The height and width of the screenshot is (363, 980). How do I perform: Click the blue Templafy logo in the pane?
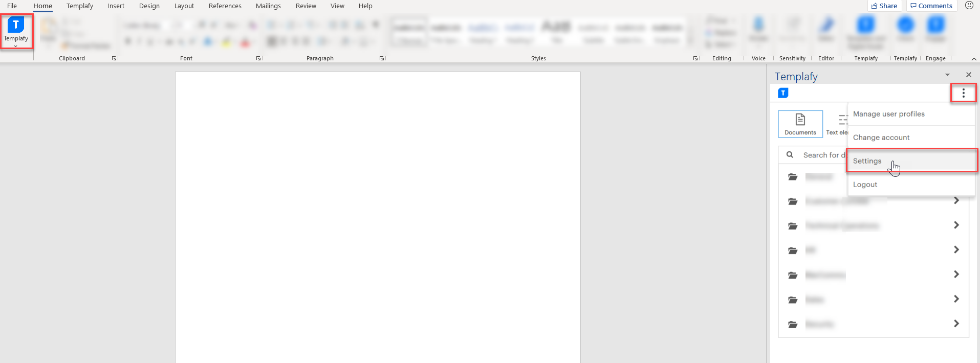coord(783,93)
